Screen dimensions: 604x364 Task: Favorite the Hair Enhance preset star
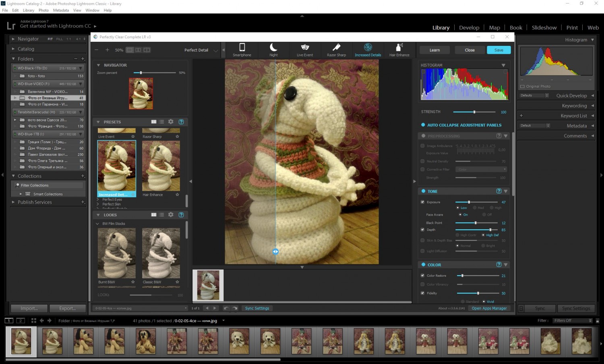(x=177, y=195)
